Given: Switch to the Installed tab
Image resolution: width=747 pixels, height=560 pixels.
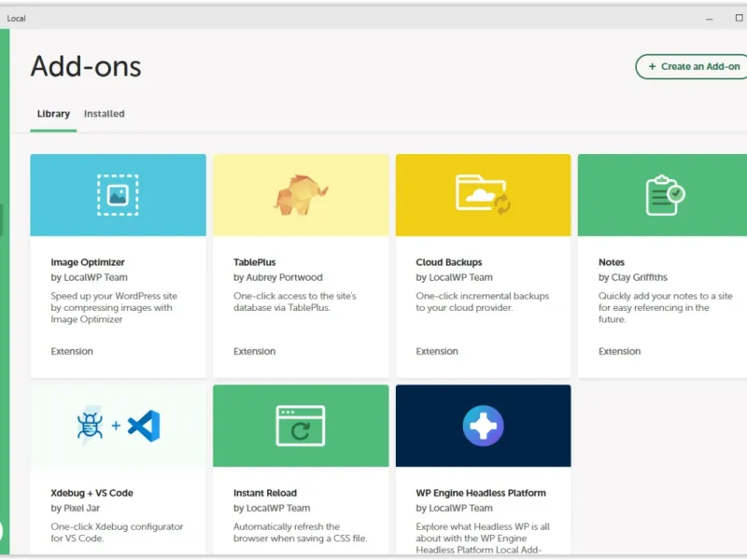Looking at the screenshot, I should 105,114.
